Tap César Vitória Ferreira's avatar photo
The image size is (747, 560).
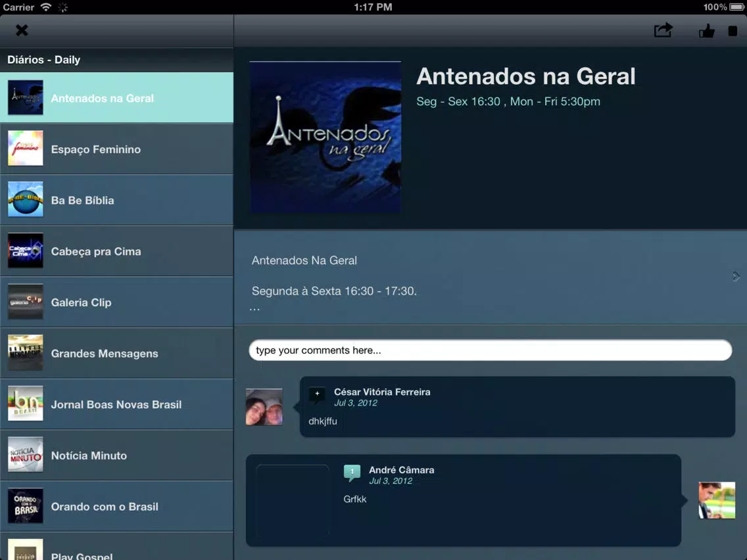point(264,407)
